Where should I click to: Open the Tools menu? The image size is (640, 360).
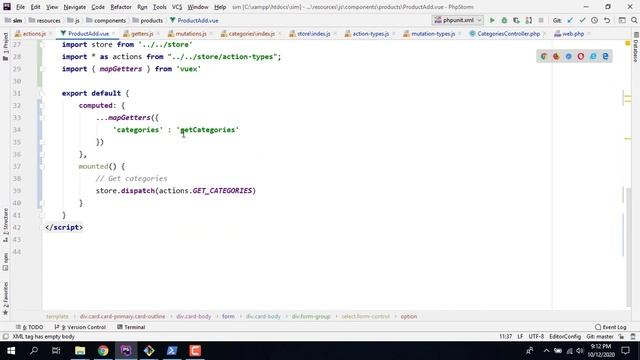160,7
